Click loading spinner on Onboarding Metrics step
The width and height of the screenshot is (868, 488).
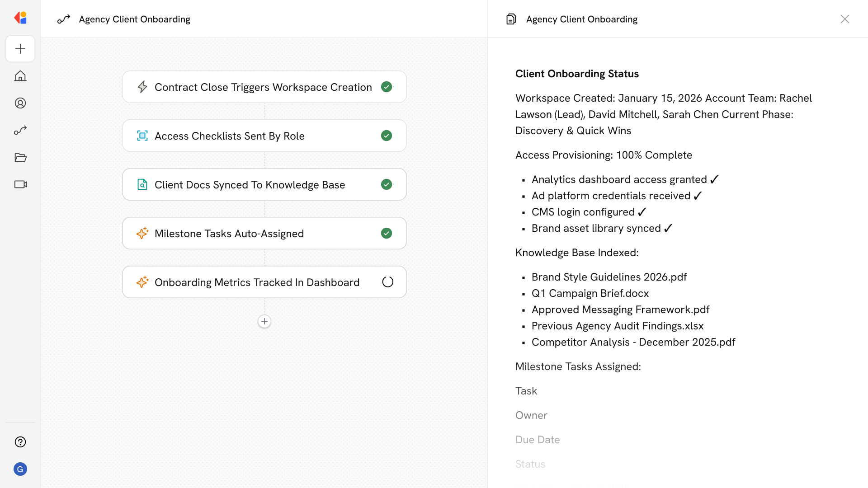tap(387, 282)
